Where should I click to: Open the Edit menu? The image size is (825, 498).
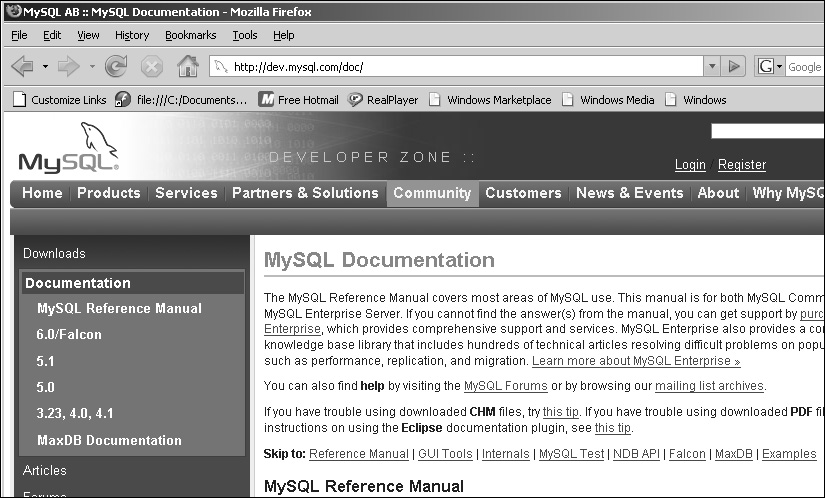[52, 35]
